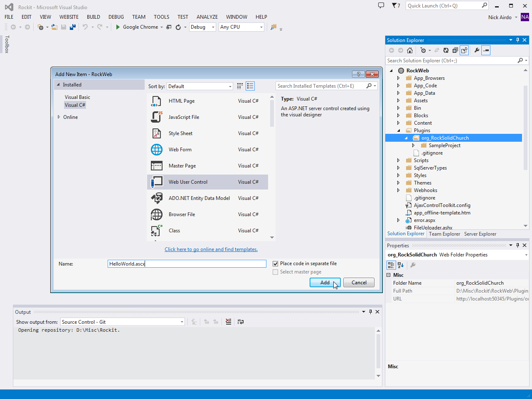Screen dimensions: 532x399
Task: Select the Web Form template
Action: click(x=207, y=150)
